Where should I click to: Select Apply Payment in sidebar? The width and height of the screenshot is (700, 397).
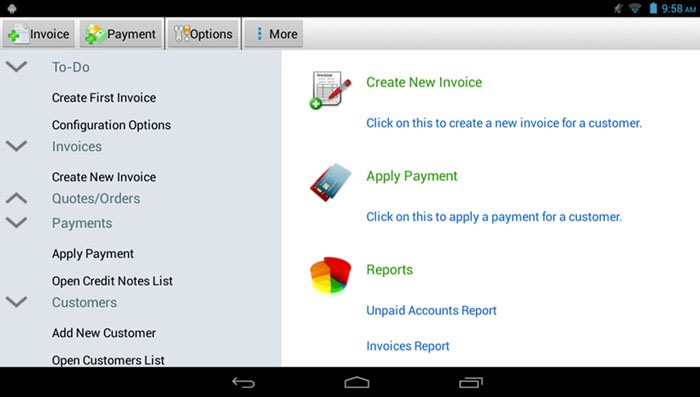point(92,254)
